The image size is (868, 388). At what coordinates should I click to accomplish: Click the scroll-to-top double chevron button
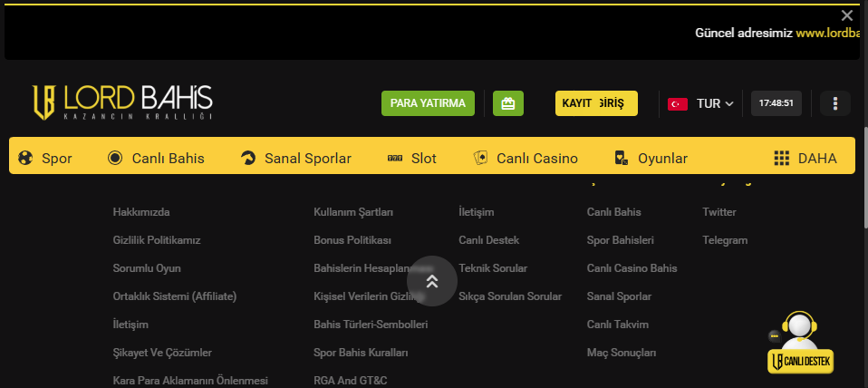[432, 281]
